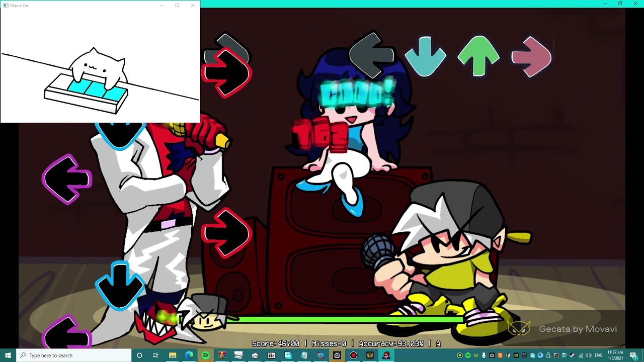The image size is (644, 362).
Task: Switch the ENG input language indicator
Action: (599, 355)
